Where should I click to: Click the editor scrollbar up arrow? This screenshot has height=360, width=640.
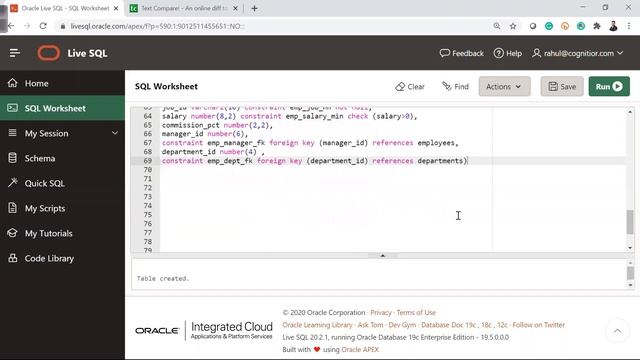click(630, 112)
